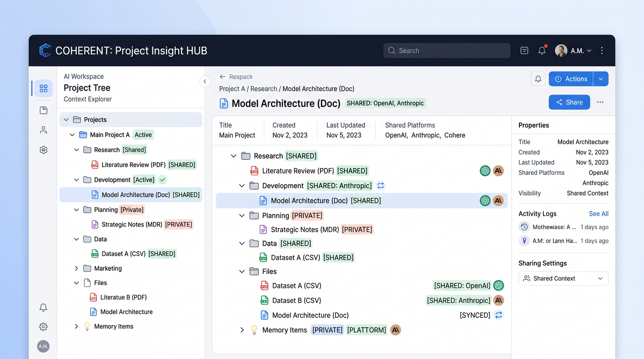Open the Shared Context sharing dropdown
This screenshot has width=644, height=359.
[563, 278]
